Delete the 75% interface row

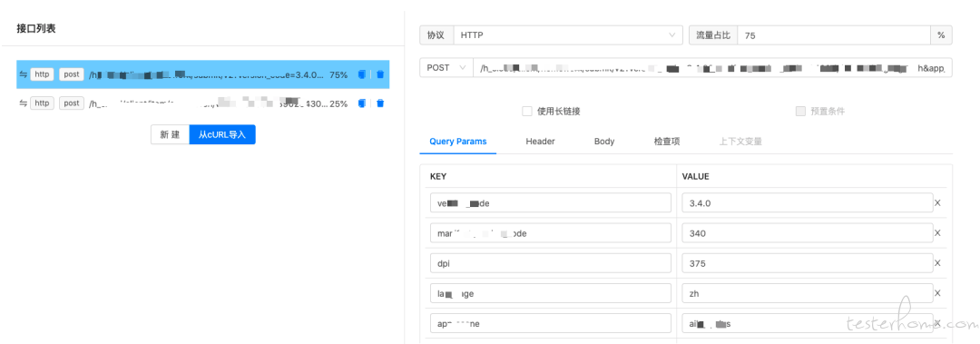(x=380, y=74)
